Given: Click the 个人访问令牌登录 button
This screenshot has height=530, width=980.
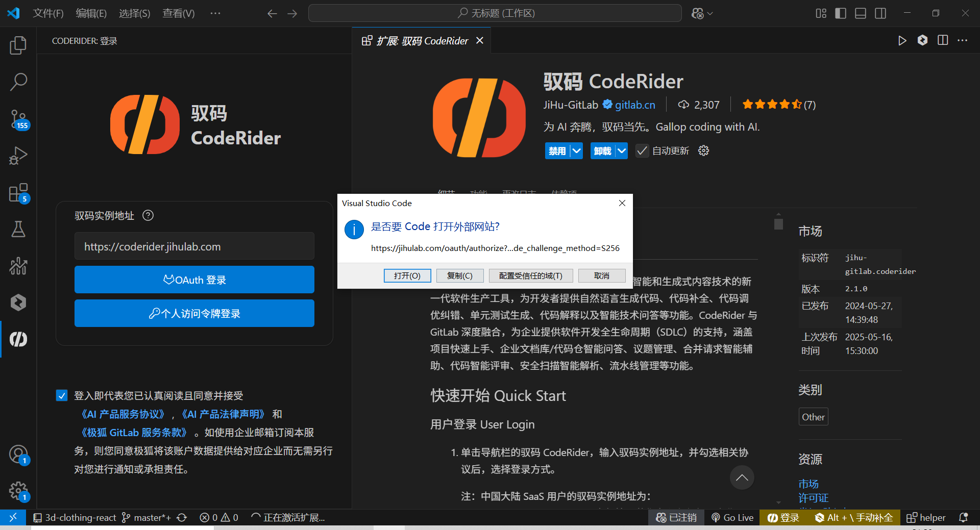Looking at the screenshot, I should tap(194, 313).
